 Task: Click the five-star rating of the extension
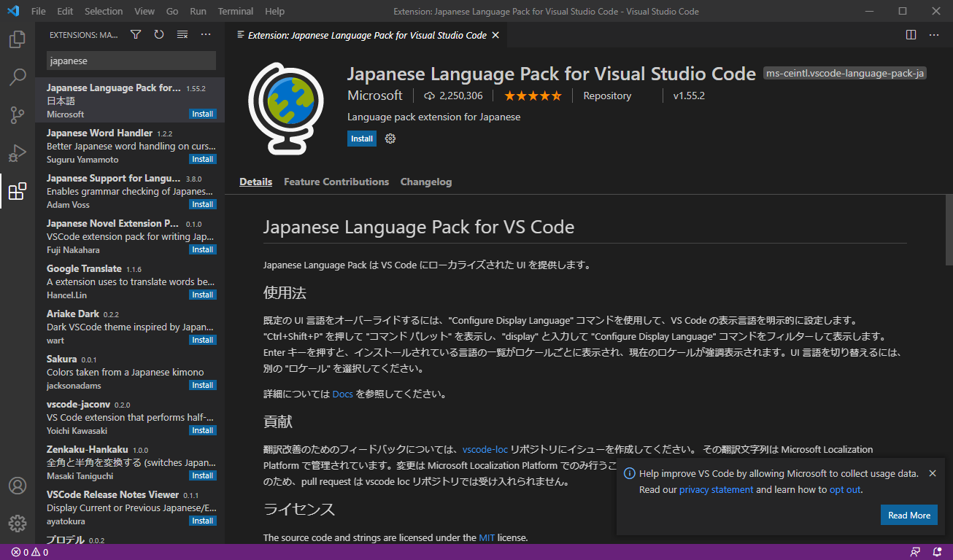pos(533,96)
